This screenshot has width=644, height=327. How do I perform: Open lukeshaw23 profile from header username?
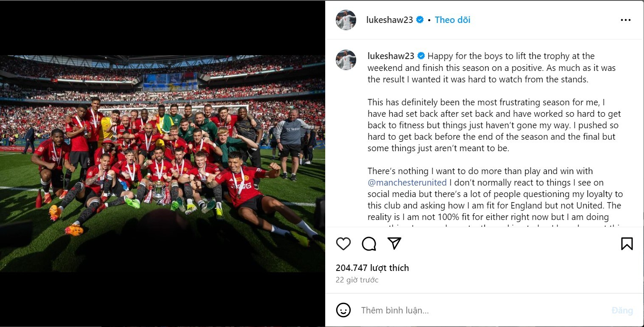389,20
